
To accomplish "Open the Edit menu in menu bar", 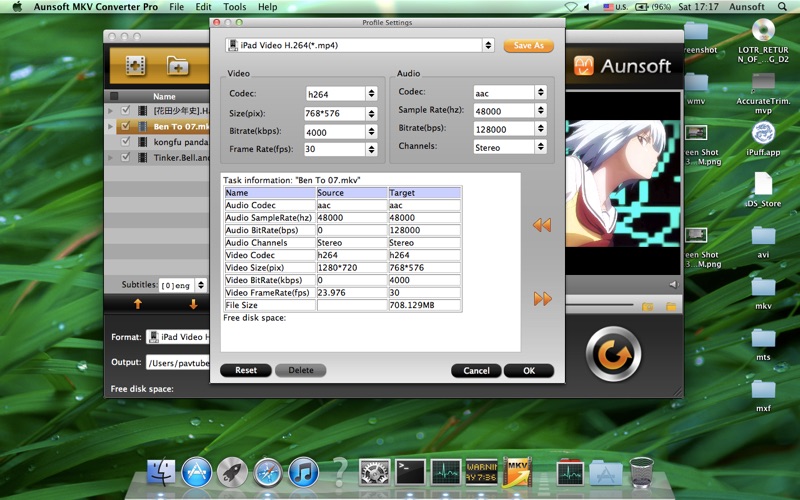I will click(203, 7).
